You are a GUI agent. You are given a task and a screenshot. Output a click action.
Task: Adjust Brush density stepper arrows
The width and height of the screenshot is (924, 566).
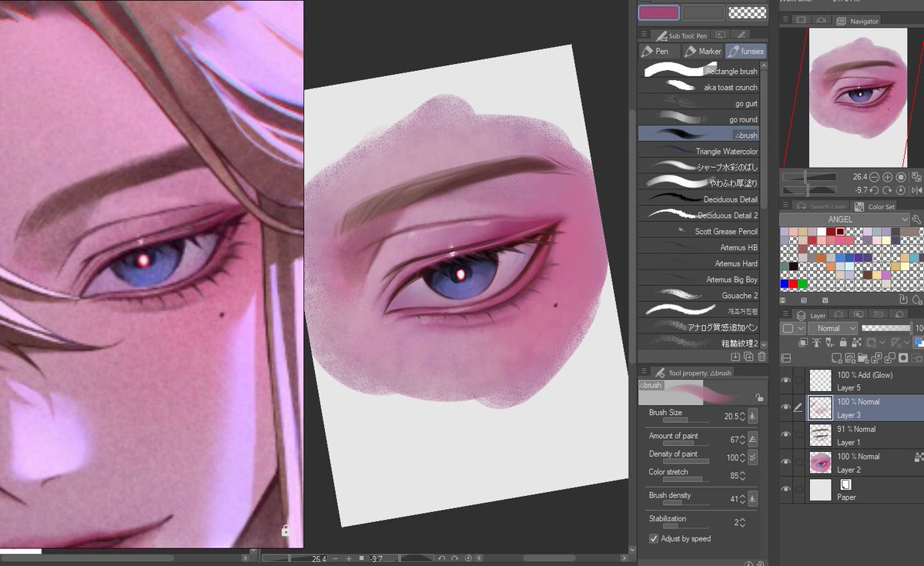pos(742,499)
